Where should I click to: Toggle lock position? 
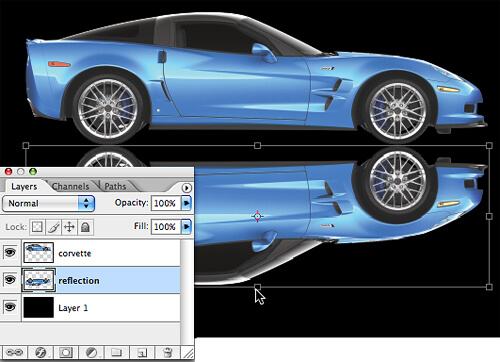69,227
